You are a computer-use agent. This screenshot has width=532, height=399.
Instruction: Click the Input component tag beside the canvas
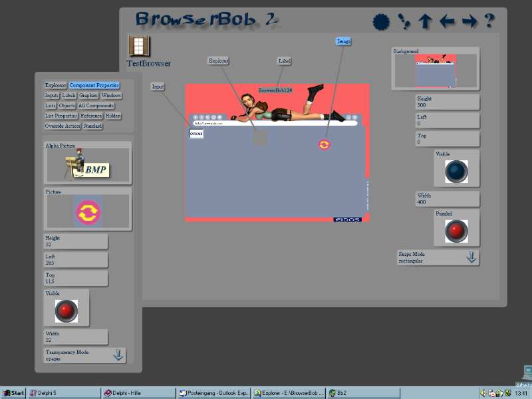coord(158,86)
